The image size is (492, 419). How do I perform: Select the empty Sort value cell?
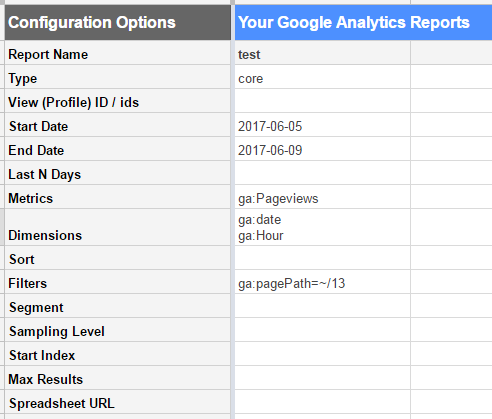[322, 258]
